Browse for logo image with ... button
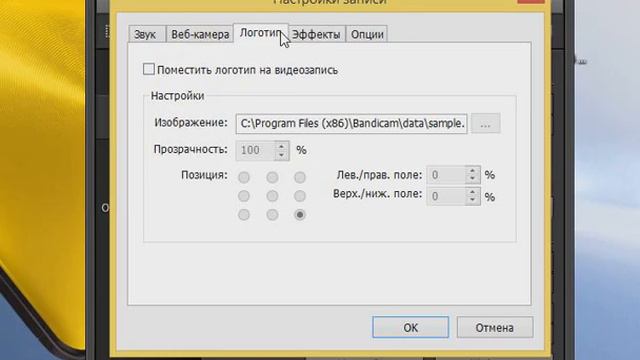640x360 pixels. point(485,123)
